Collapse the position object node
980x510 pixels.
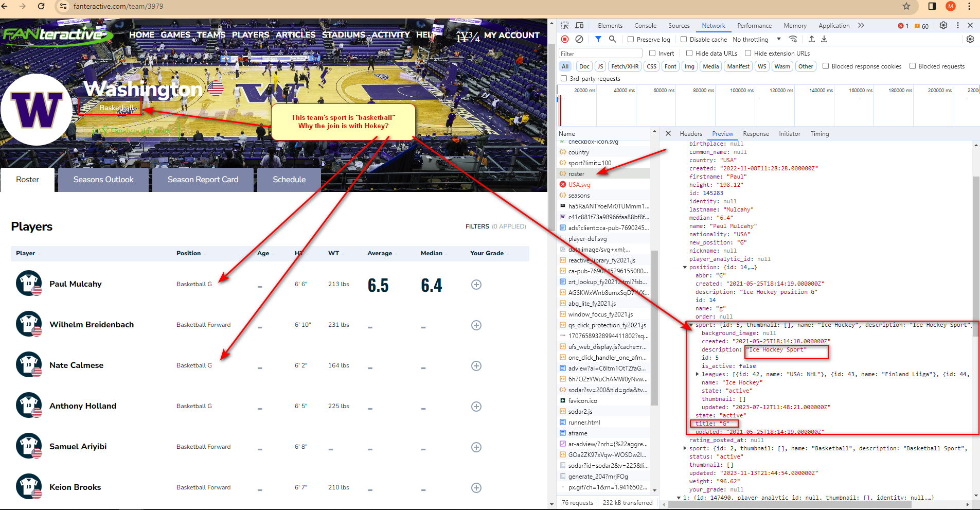pyautogui.click(x=685, y=267)
